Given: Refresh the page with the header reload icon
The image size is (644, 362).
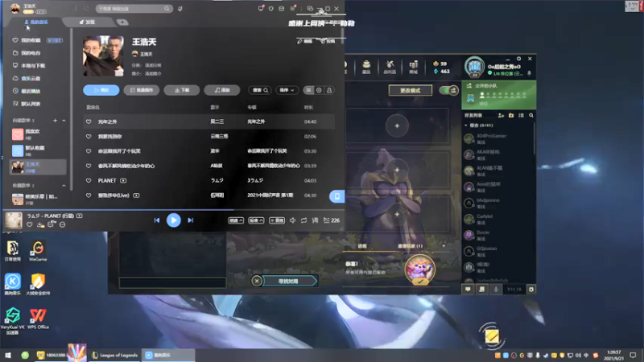Looking at the screenshot, I should [86, 8].
